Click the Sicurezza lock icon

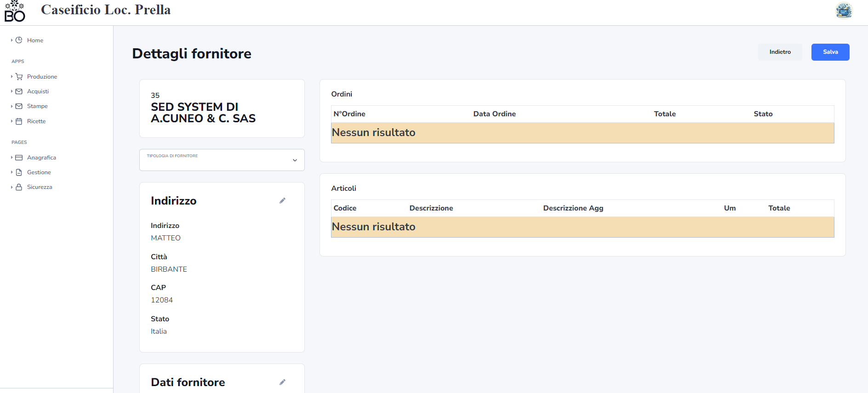[19, 187]
